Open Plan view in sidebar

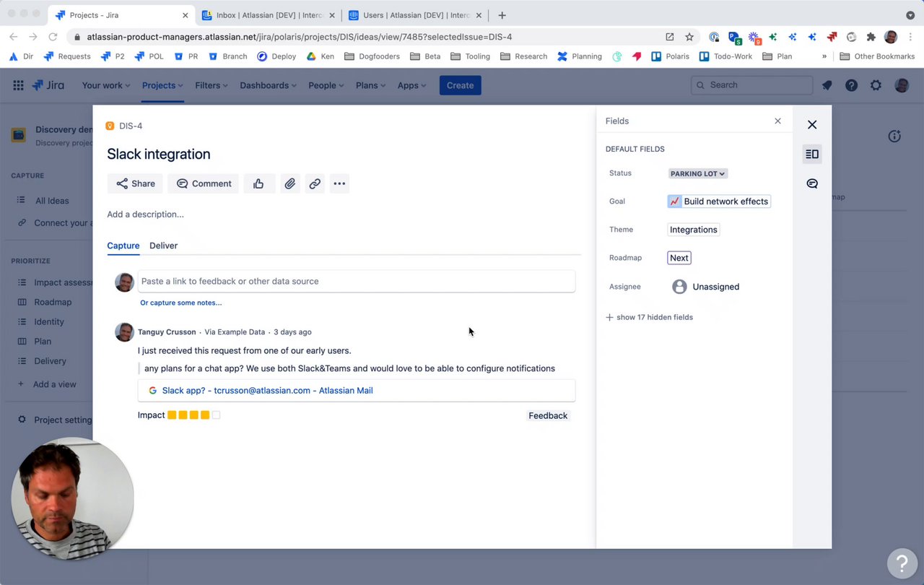tap(43, 341)
